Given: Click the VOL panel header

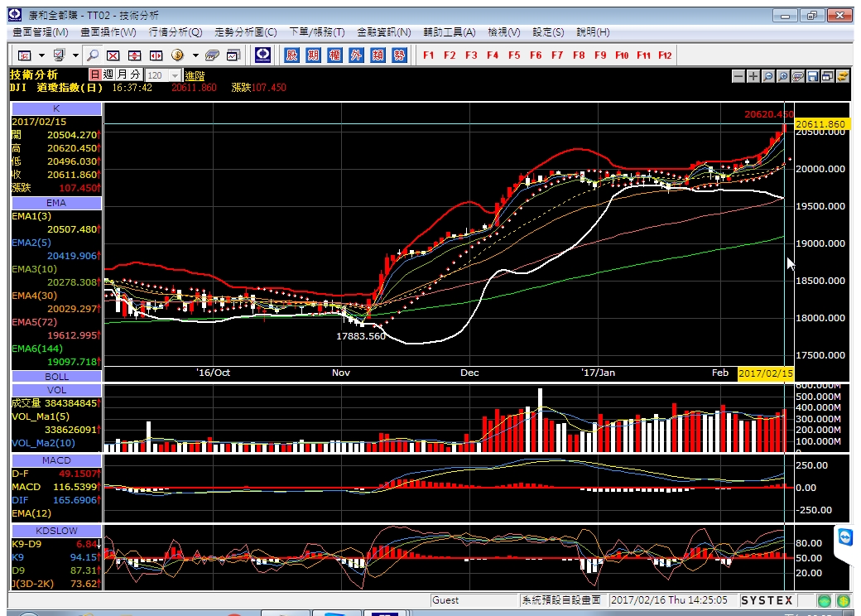Looking at the screenshot, I should pos(56,390).
